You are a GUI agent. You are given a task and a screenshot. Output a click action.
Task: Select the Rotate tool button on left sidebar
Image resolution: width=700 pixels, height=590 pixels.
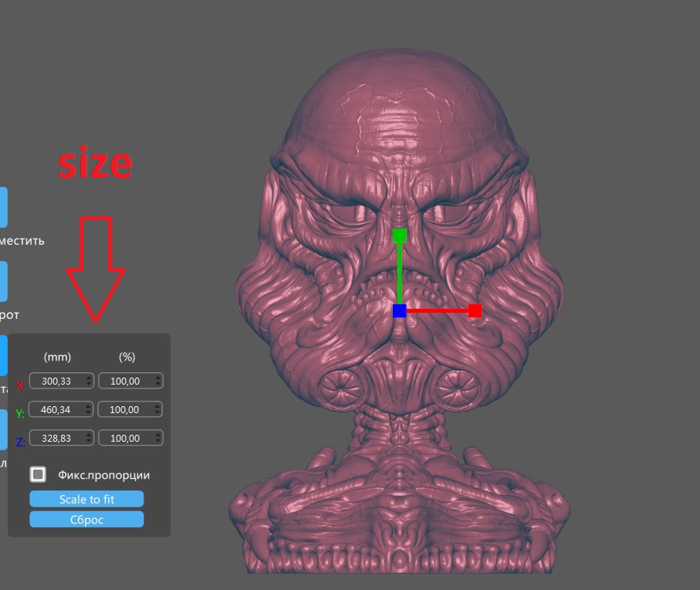pyautogui.click(x=3, y=281)
